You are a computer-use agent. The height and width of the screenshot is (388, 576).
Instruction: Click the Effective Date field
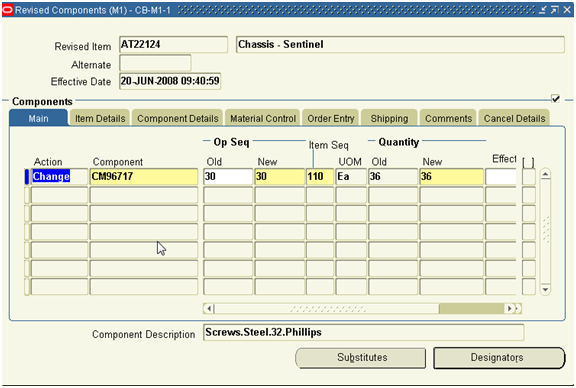170,81
